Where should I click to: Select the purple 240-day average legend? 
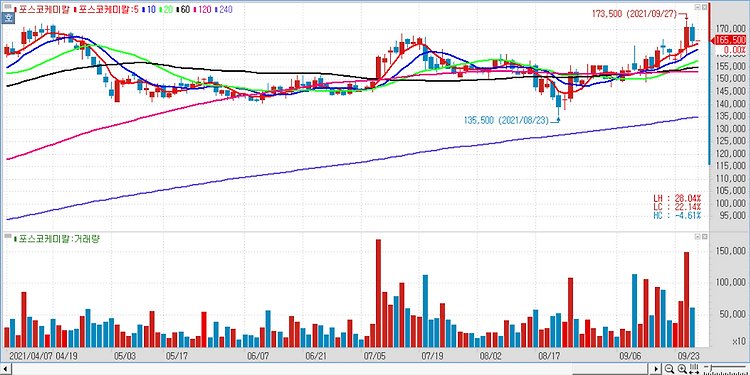click(224, 10)
